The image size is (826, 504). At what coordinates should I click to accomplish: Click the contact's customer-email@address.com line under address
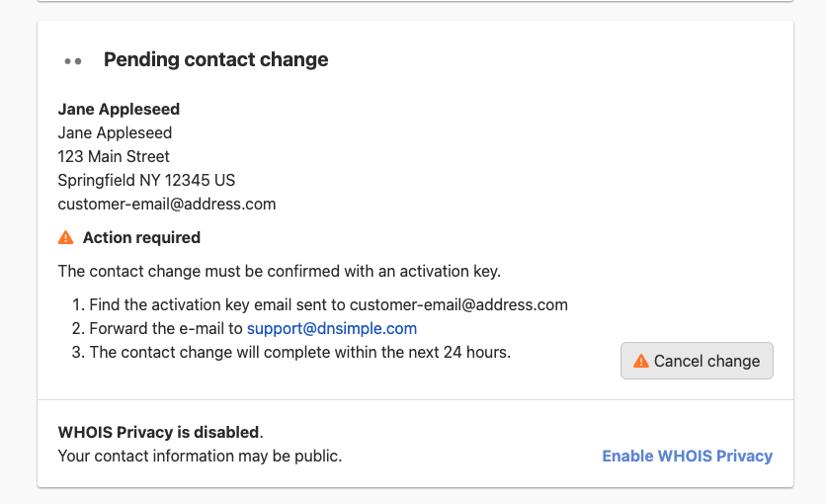tap(167, 204)
